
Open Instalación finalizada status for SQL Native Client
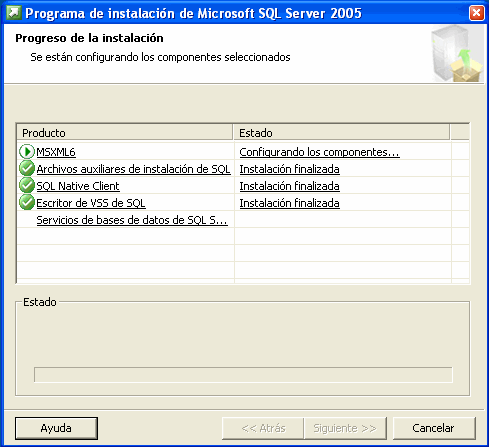tap(289, 186)
